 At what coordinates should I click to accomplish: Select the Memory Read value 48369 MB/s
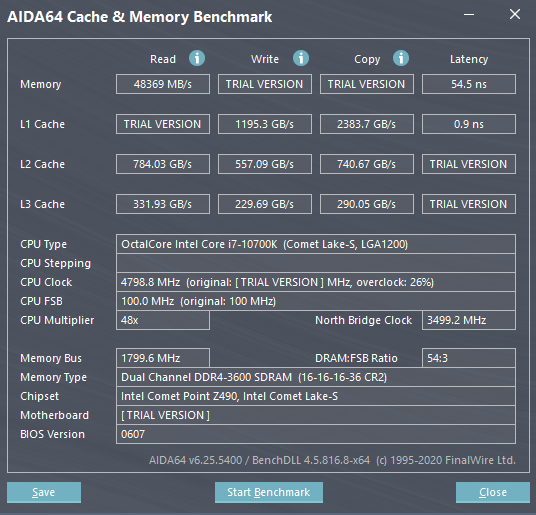coord(163,84)
